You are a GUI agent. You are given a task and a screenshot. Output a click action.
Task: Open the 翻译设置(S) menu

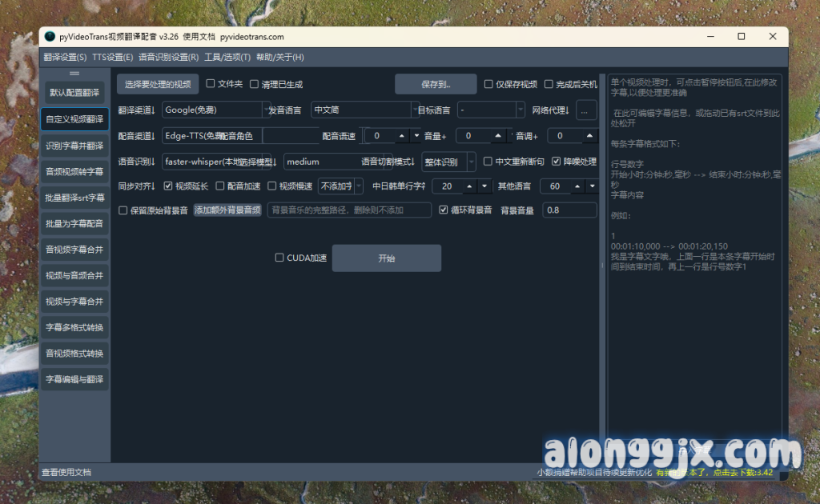tap(65, 57)
